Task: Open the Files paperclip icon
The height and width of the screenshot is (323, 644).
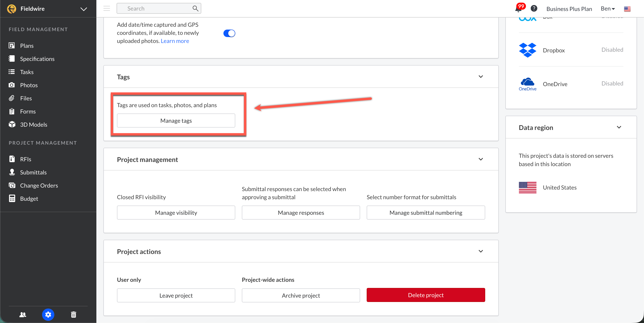Action: 11,98
